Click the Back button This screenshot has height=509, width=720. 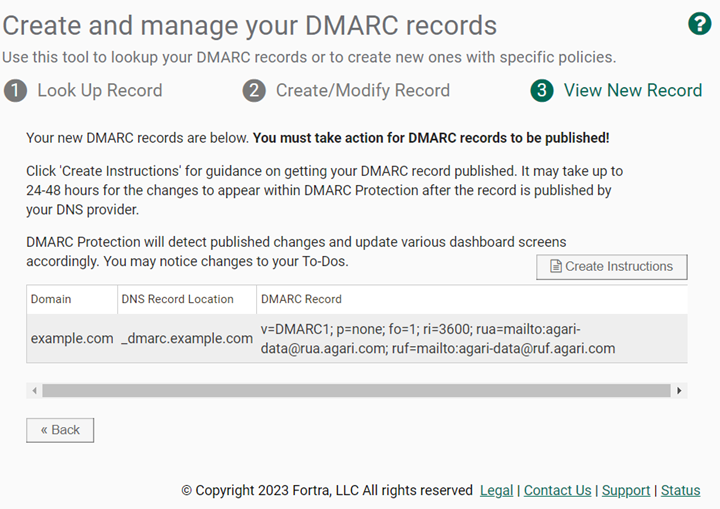[60, 430]
